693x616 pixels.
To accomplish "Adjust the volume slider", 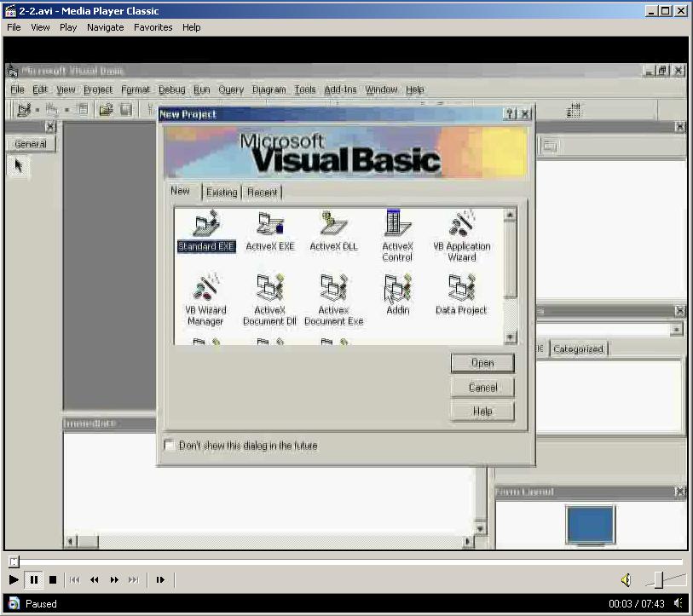I will pos(658,580).
